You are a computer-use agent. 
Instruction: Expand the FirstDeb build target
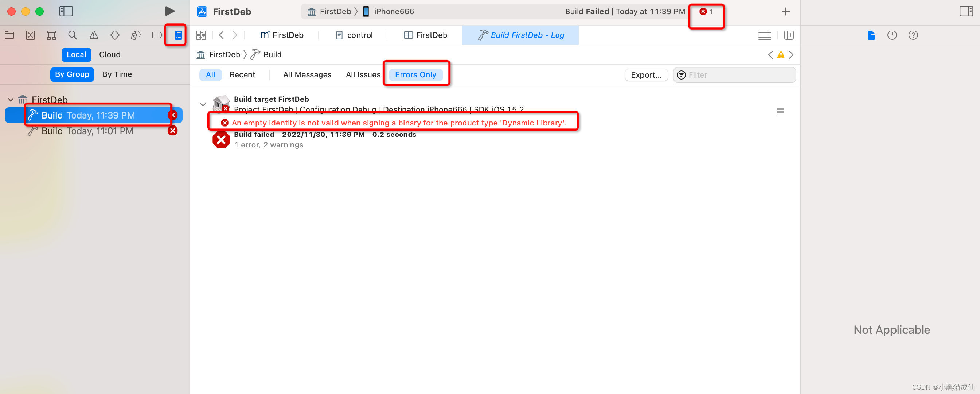(203, 102)
